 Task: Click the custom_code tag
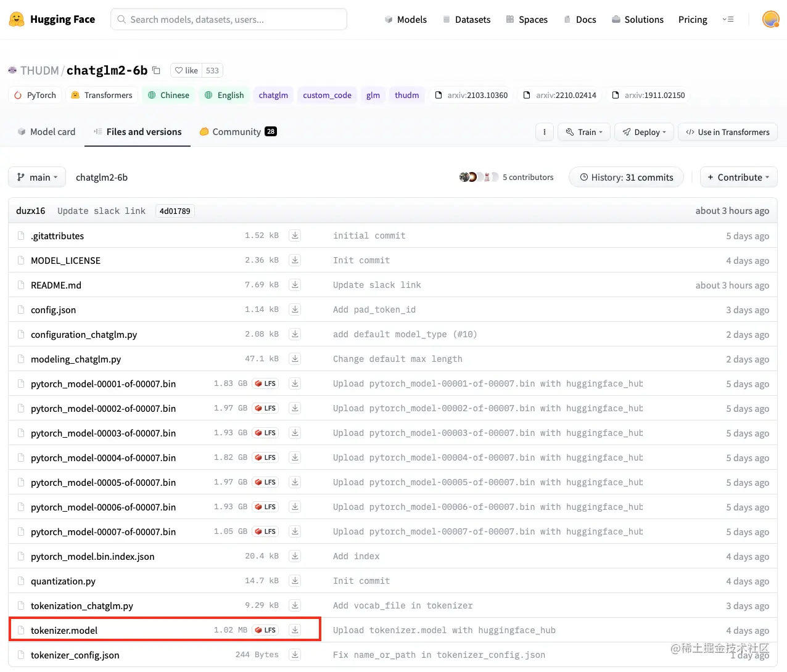[327, 95]
